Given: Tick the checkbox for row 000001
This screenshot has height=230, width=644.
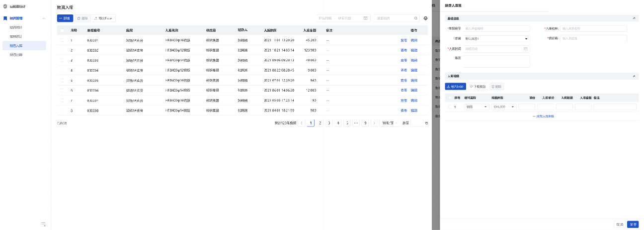Looking at the screenshot, I should click(x=62, y=40).
